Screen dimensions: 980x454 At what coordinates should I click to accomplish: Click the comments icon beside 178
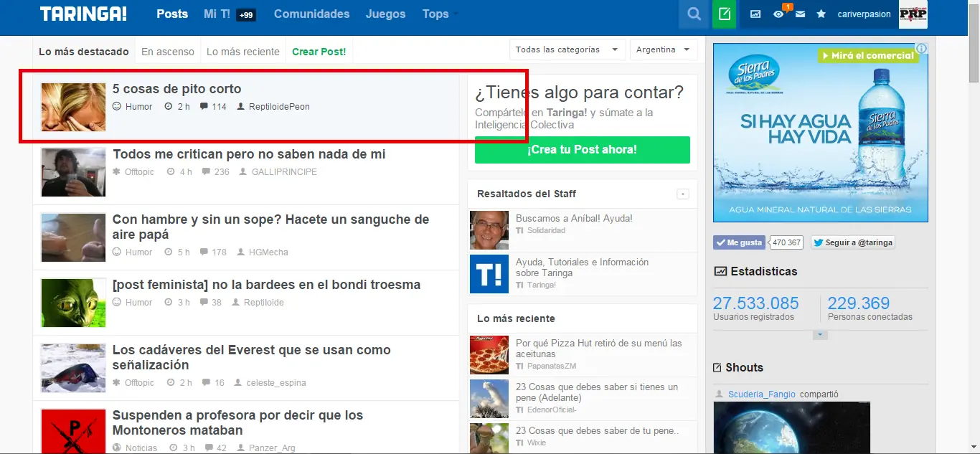[204, 252]
